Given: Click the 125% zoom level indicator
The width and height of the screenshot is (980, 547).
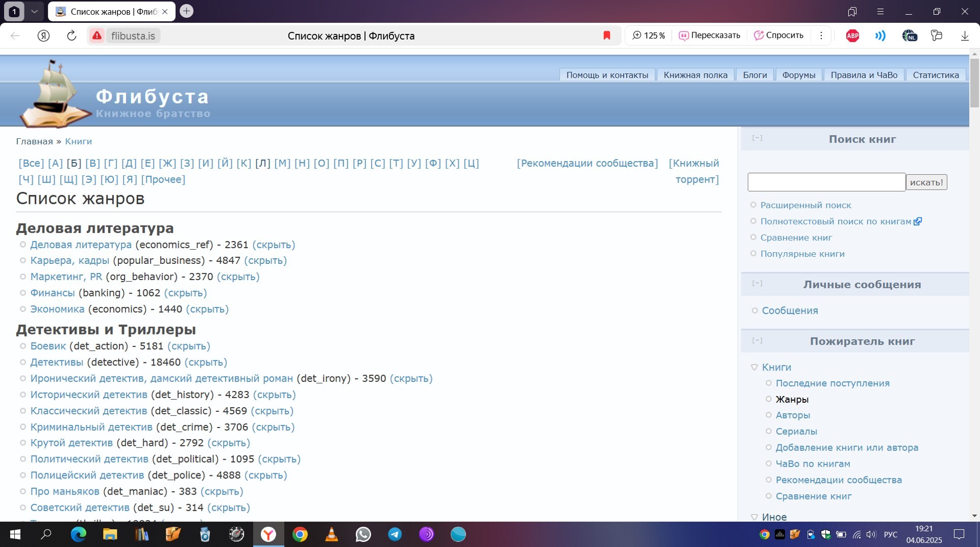Looking at the screenshot, I should 649,36.
